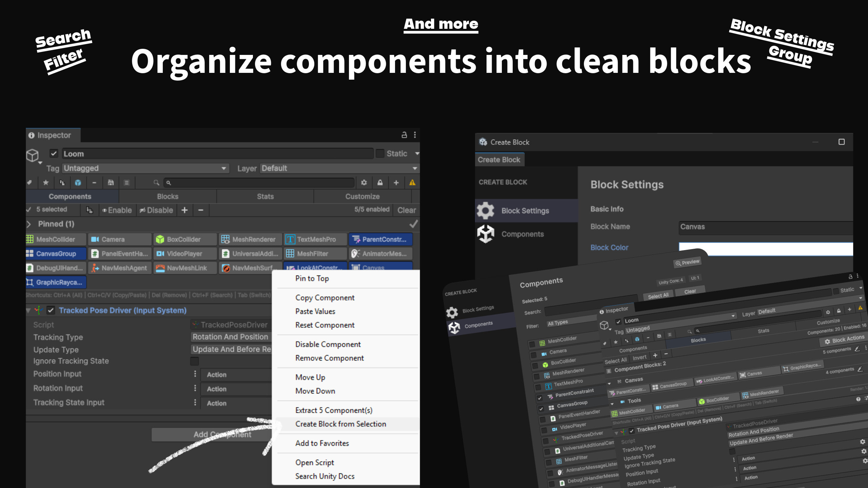The height and width of the screenshot is (488, 868).
Task: Click the Disable components button
Action: coord(156,210)
